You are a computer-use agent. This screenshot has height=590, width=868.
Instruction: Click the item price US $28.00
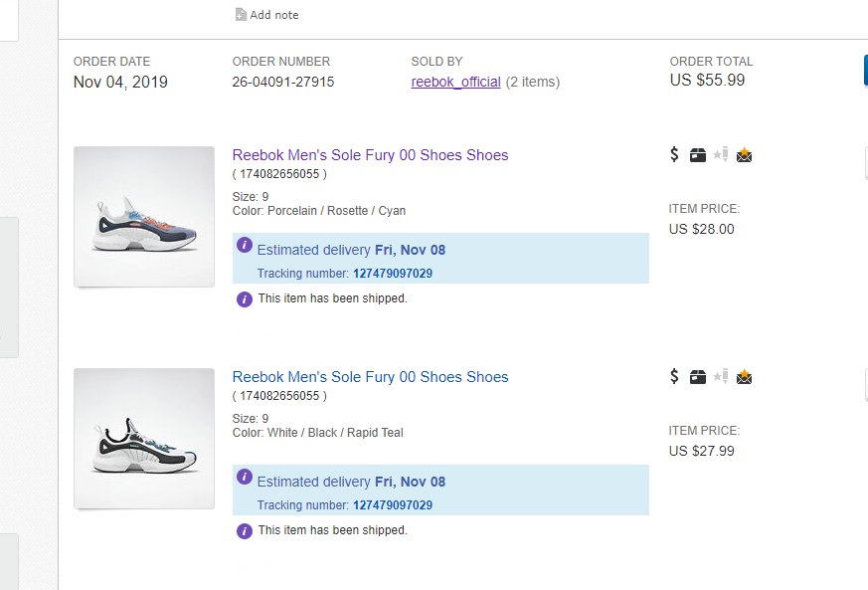click(701, 229)
